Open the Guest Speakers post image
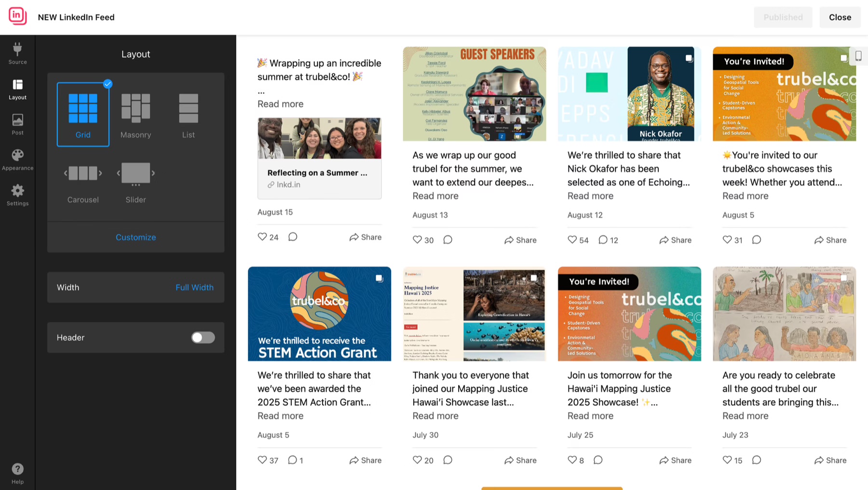Screen dimensions: 868x490 pos(475,94)
